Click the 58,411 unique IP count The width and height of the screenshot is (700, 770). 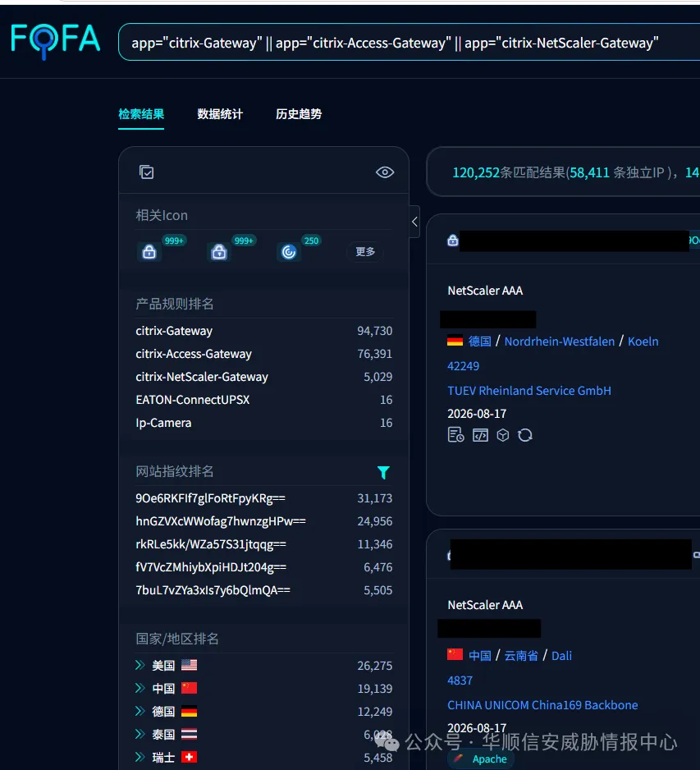589,172
